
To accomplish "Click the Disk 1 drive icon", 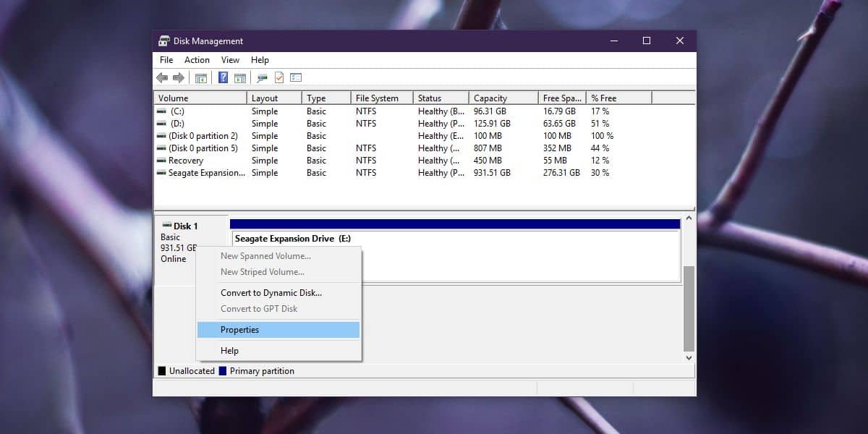I will [167, 226].
